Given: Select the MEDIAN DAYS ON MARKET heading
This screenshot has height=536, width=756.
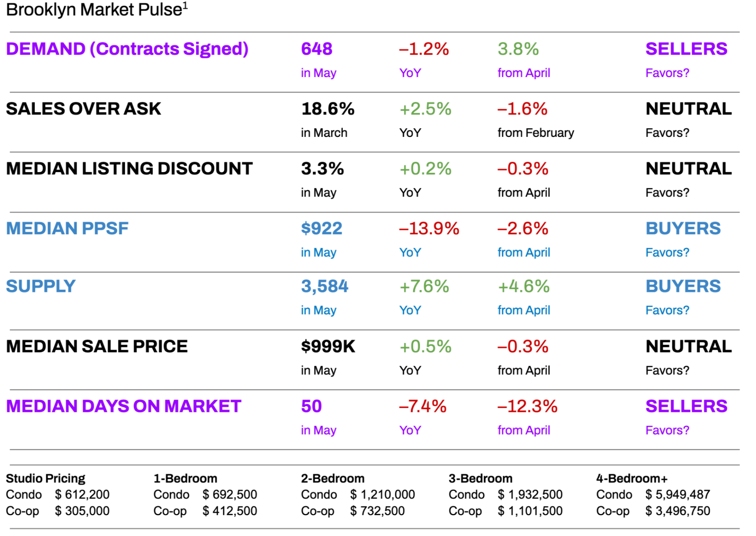Looking at the screenshot, I should click(x=124, y=406).
